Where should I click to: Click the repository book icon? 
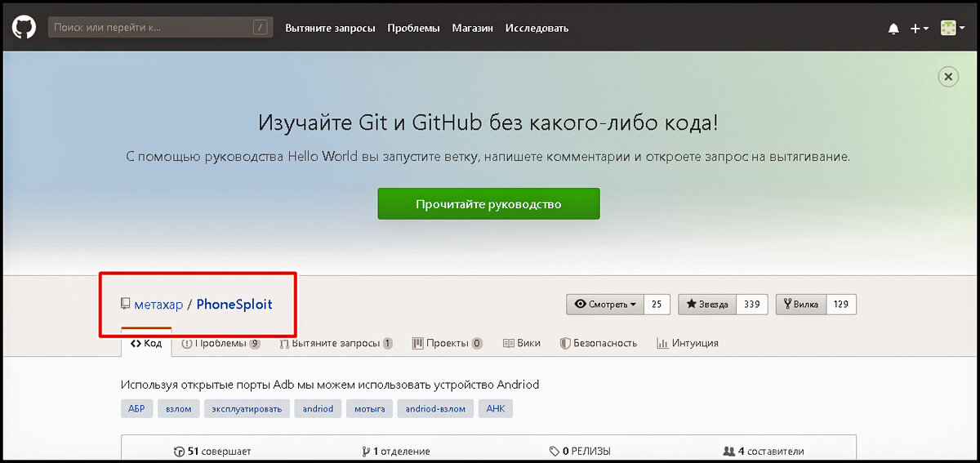125,304
